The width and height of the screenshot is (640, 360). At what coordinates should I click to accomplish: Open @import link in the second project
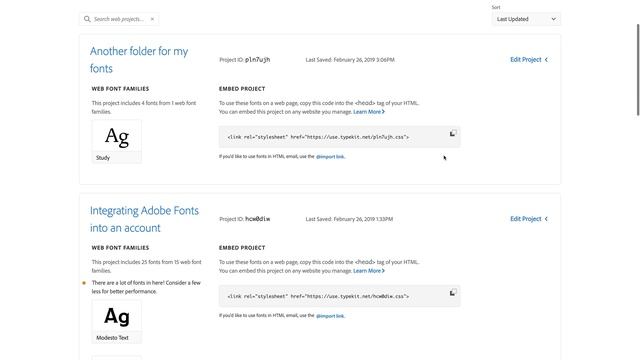(x=330, y=316)
